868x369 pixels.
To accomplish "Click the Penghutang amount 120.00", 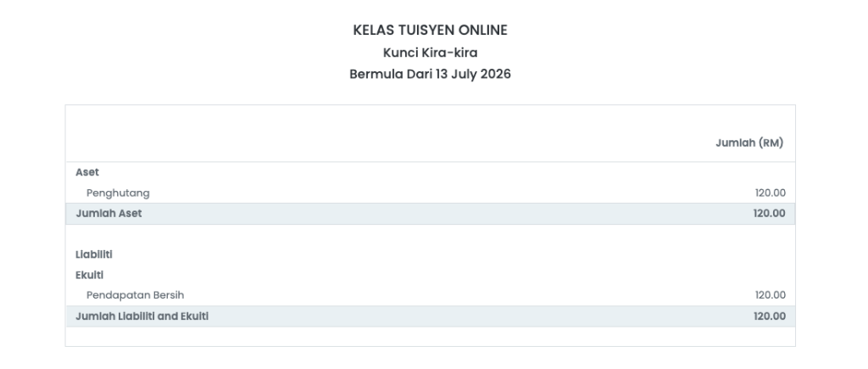I will point(770,193).
